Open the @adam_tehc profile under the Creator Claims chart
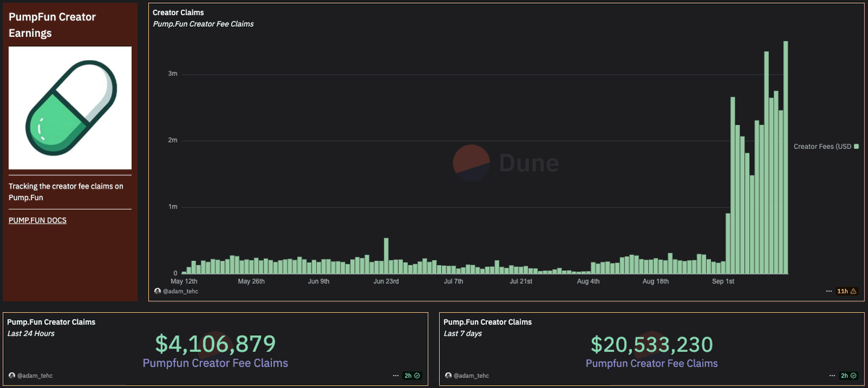This screenshot has height=388, width=868. [180, 291]
